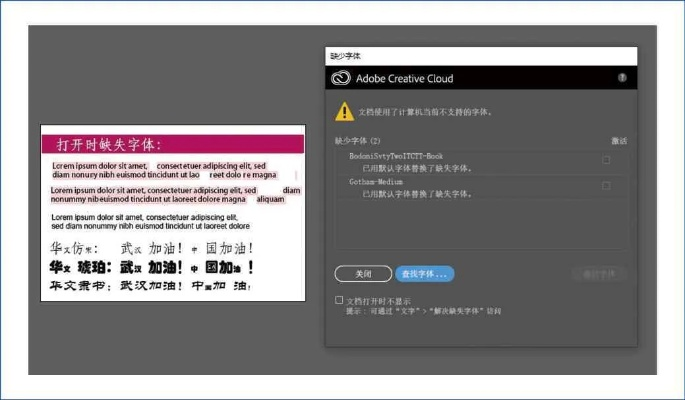Click the Adobe Creative Cloud logo icon
This screenshot has height=400, width=685.
click(x=338, y=78)
